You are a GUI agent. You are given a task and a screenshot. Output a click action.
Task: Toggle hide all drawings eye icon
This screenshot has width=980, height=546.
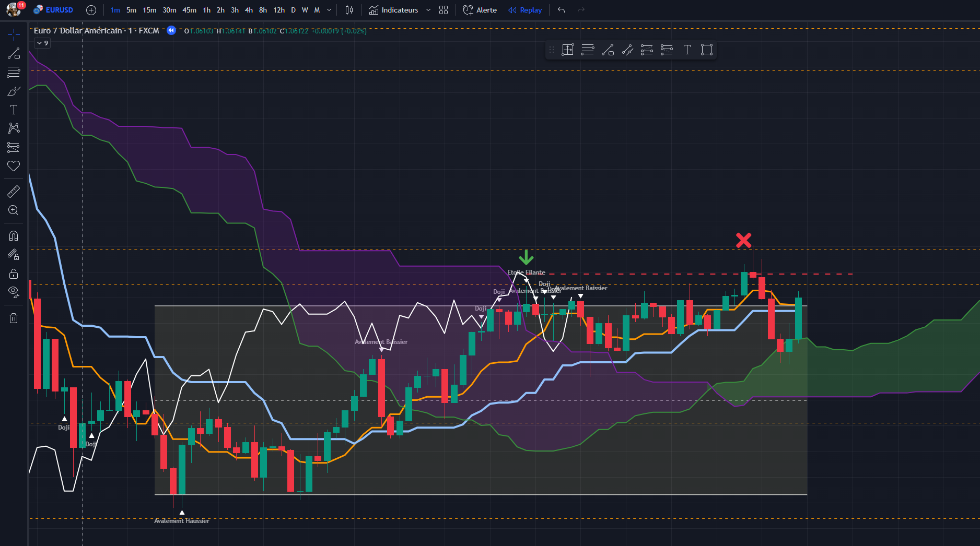[x=14, y=292]
